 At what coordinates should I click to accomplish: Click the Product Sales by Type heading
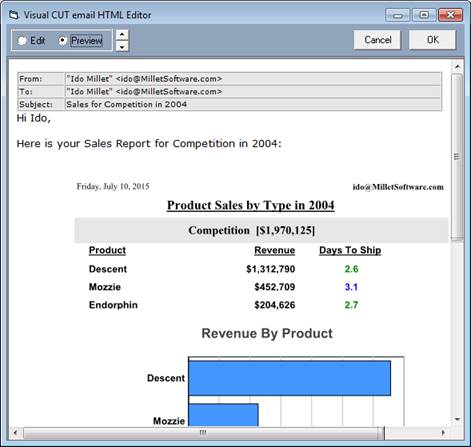pyautogui.click(x=251, y=205)
